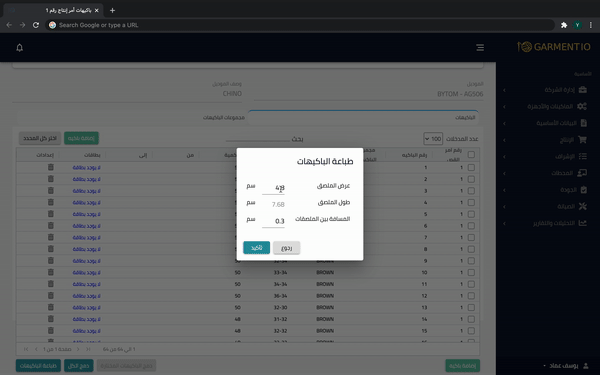Confirm printing with the تأكيد button
This screenshot has width=600, height=375.
(256, 248)
